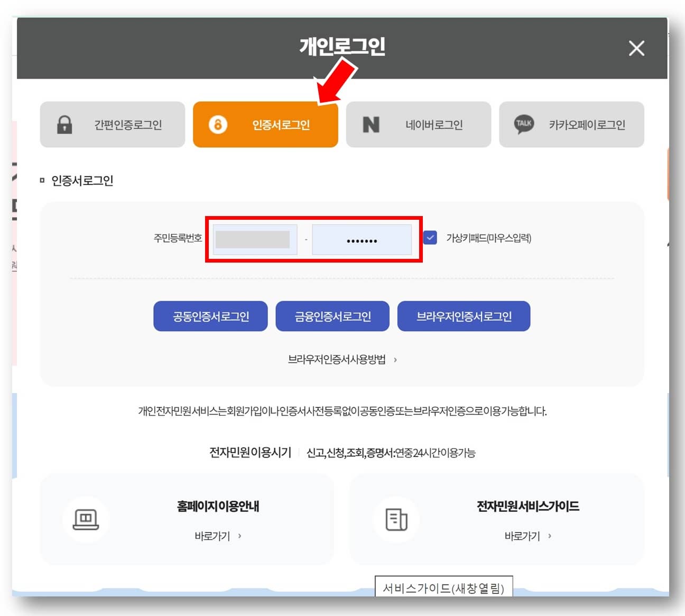
Task: Click the orange certificate icon on 인증서로그인 tab
Action: tap(217, 125)
